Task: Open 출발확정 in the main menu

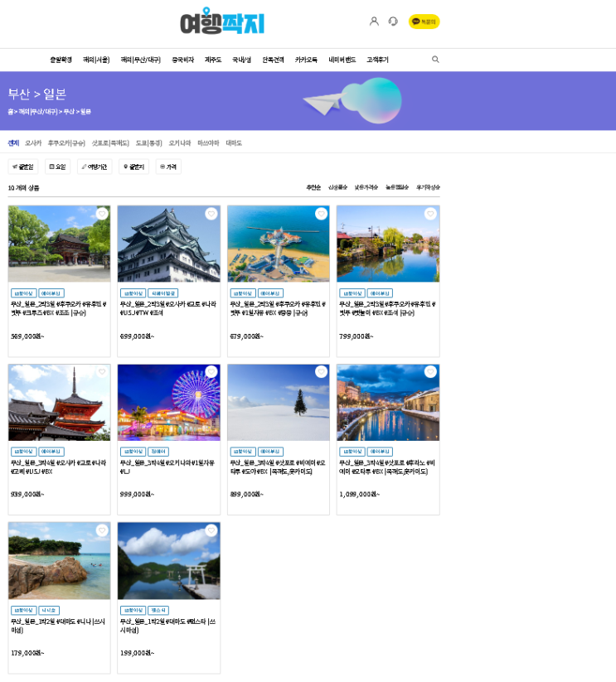Action: pos(61,60)
